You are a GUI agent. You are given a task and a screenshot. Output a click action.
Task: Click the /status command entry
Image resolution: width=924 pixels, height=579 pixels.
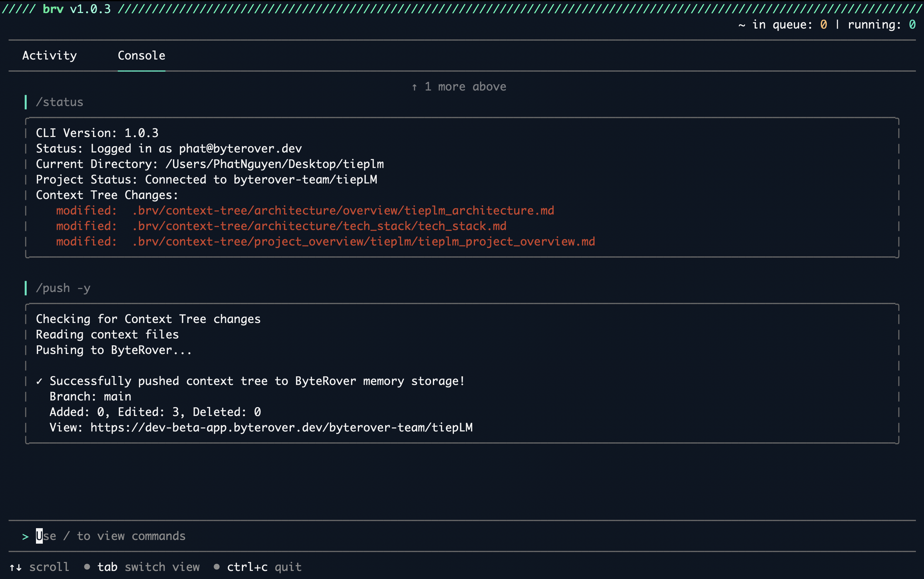click(x=60, y=102)
